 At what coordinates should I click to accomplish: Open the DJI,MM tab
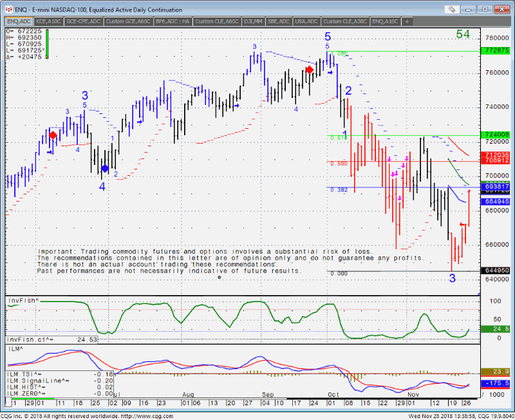(252, 21)
